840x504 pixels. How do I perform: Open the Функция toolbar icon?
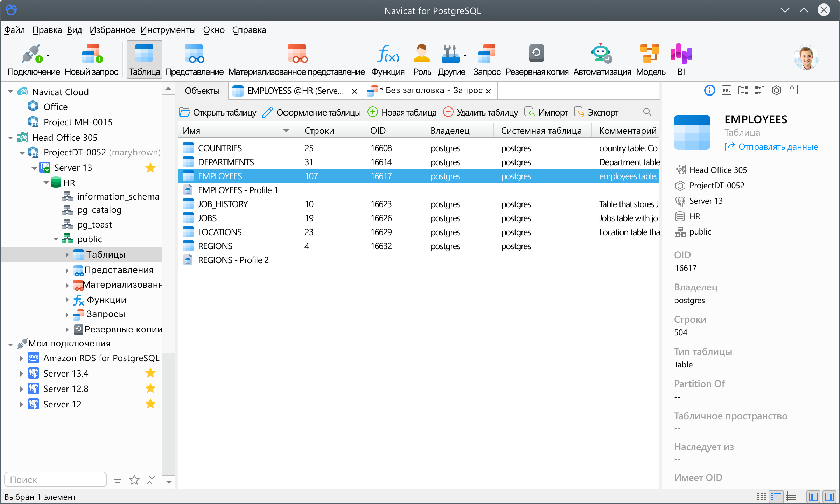(388, 60)
